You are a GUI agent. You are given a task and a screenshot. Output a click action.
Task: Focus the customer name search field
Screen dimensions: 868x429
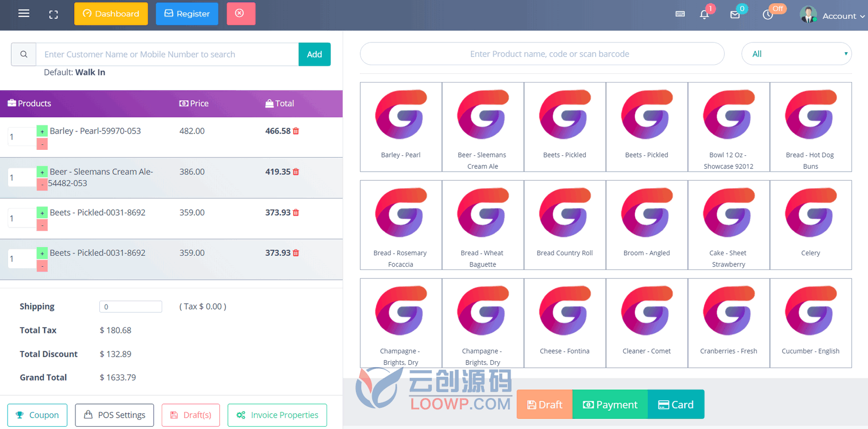[x=167, y=54]
